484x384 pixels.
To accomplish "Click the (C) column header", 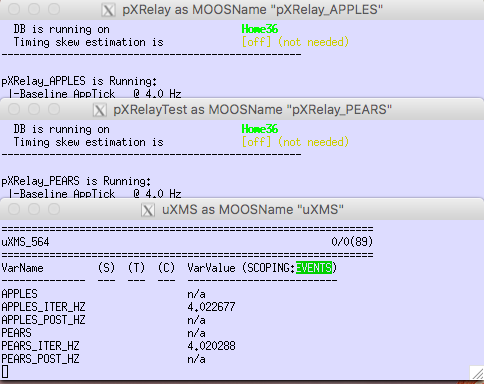I will coord(166,268).
